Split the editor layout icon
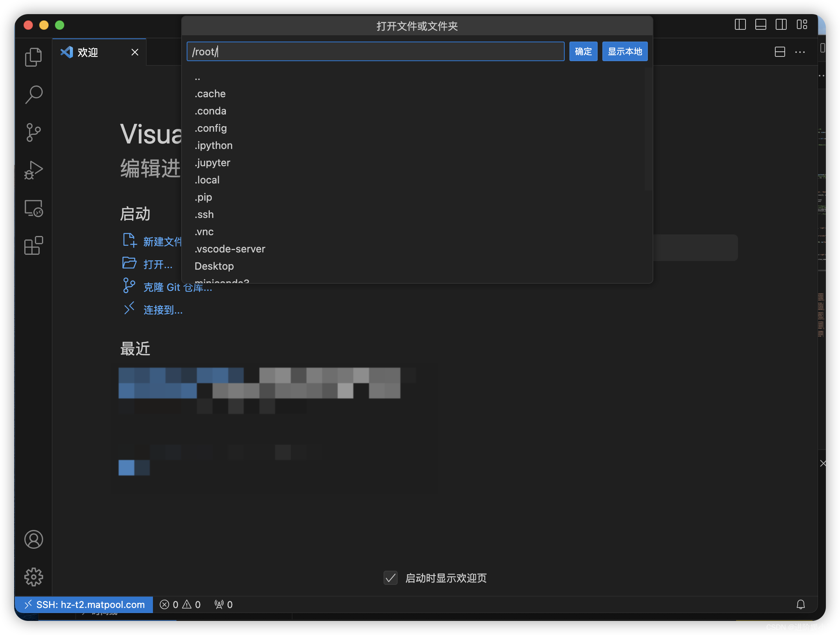 (780, 52)
